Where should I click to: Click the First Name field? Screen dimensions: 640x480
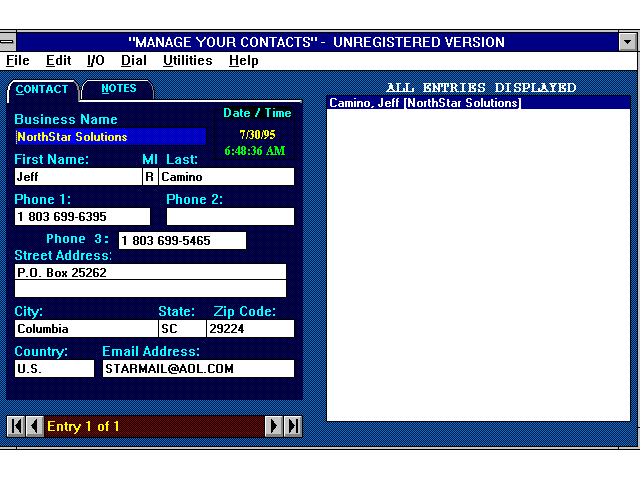coord(78,177)
